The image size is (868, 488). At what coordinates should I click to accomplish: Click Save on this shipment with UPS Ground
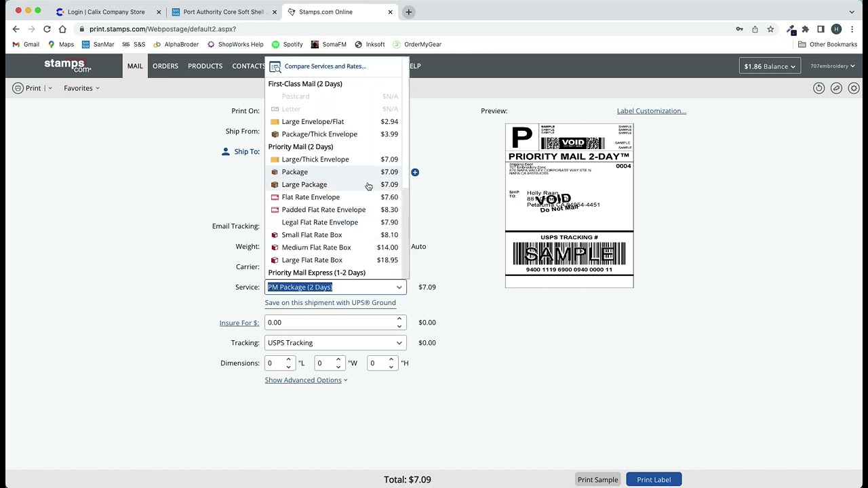click(x=330, y=303)
